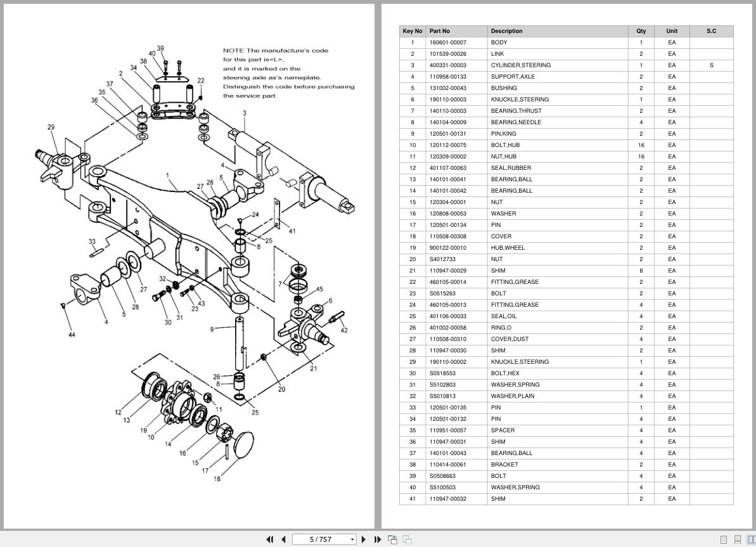Select part number 120112-00075
This screenshot has height=547, width=756.
click(x=448, y=145)
